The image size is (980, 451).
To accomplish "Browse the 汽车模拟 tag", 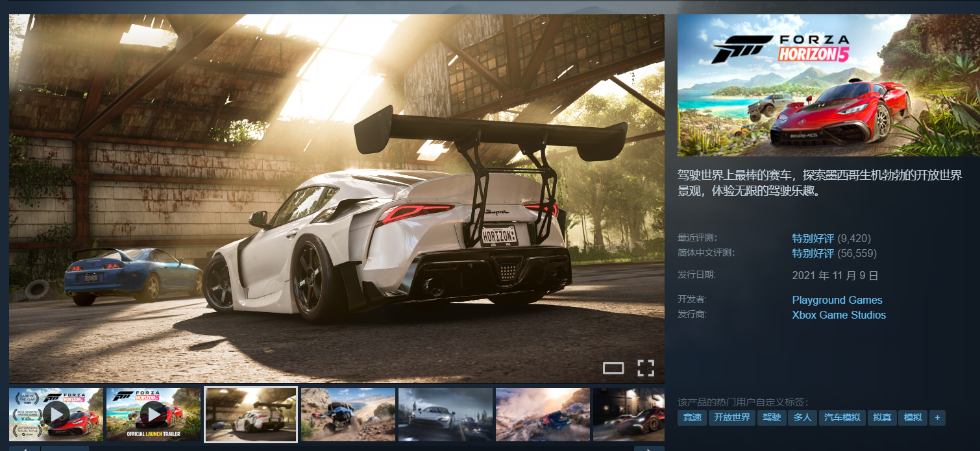I will click(x=842, y=417).
